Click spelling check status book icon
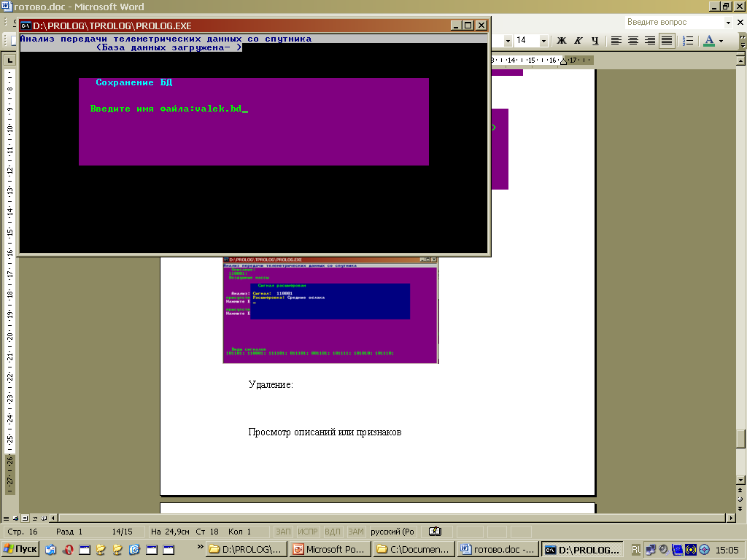The image size is (747, 560). point(435,532)
